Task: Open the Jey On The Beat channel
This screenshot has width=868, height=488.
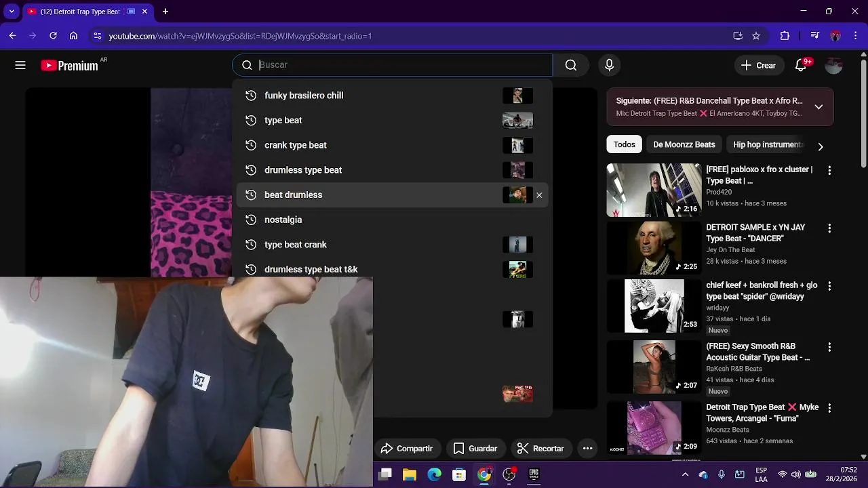Action: (x=730, y=250)
